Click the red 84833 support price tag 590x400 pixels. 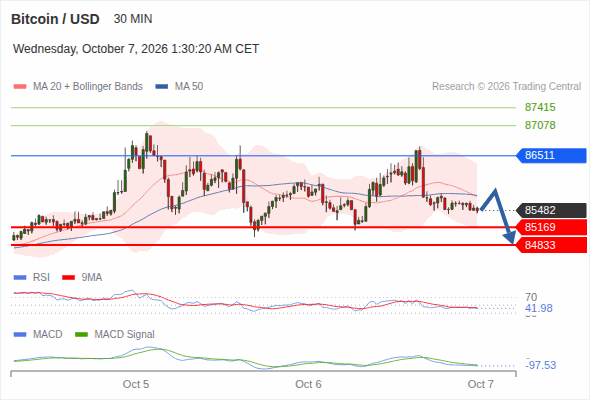[551, 245]
